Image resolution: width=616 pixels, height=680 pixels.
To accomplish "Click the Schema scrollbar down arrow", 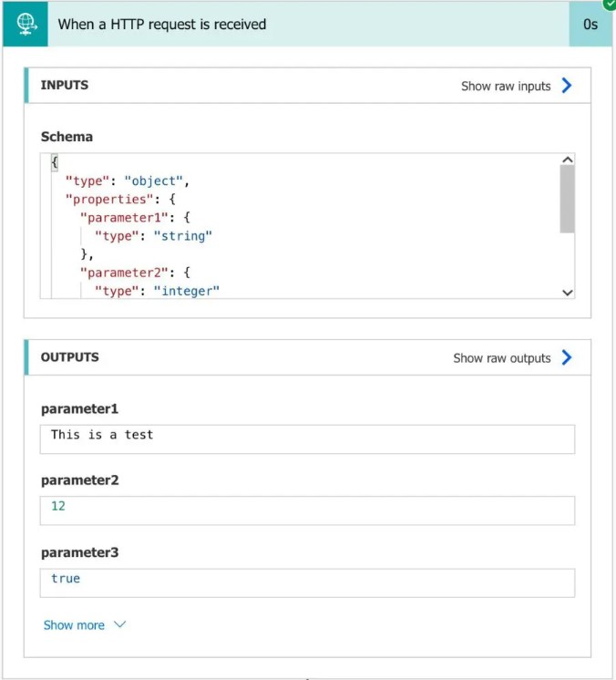I will [x=568, y=293].
